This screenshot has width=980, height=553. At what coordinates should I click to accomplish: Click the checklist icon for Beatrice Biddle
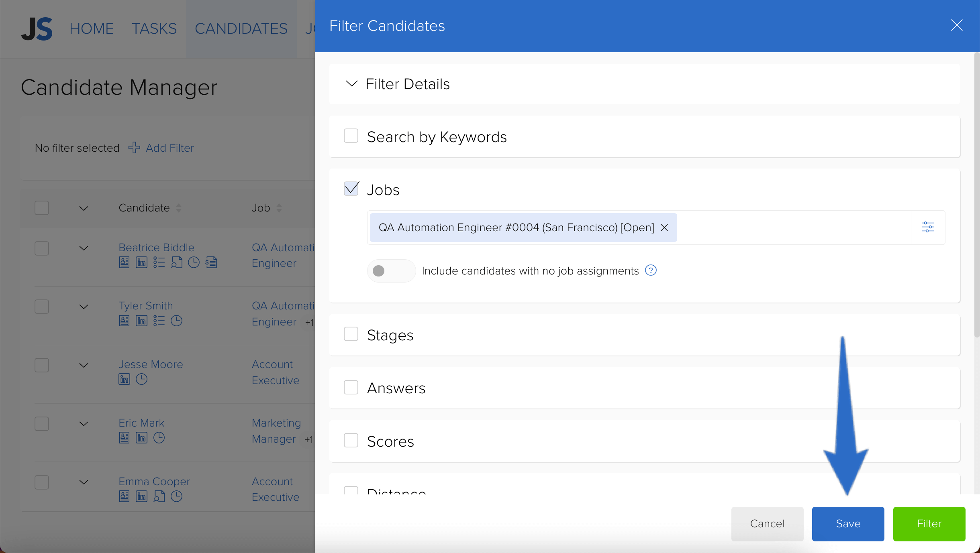159,262
